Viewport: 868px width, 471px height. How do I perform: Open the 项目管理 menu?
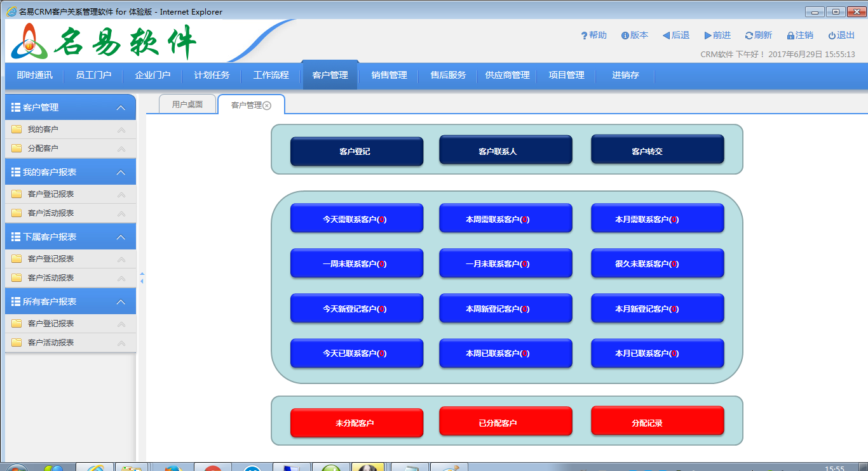coord(566,76)
